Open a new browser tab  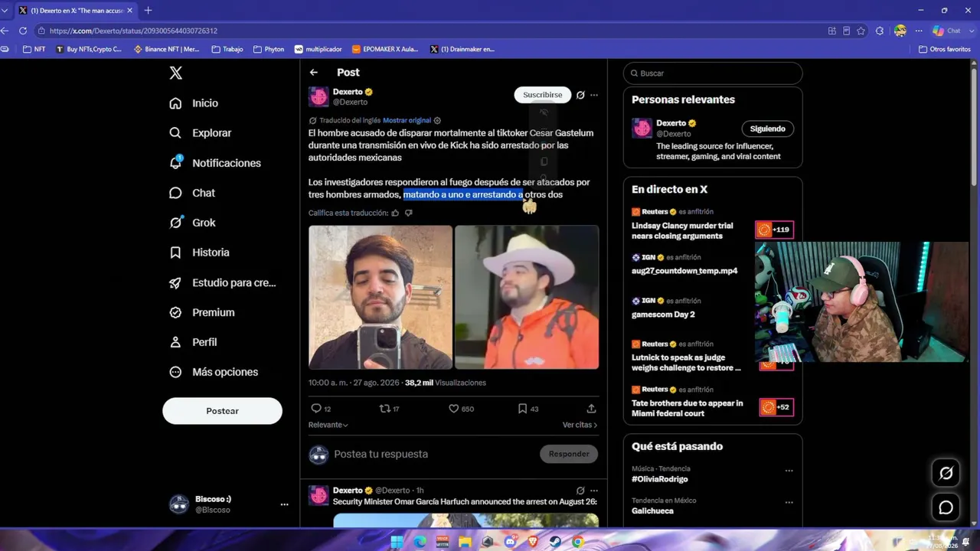click(x=148, y=10)
